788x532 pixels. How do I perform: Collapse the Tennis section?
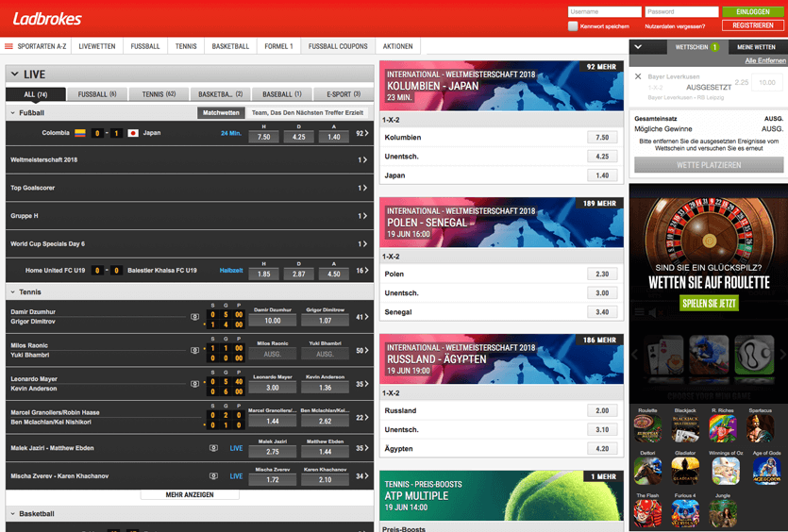tap(13, 291)
